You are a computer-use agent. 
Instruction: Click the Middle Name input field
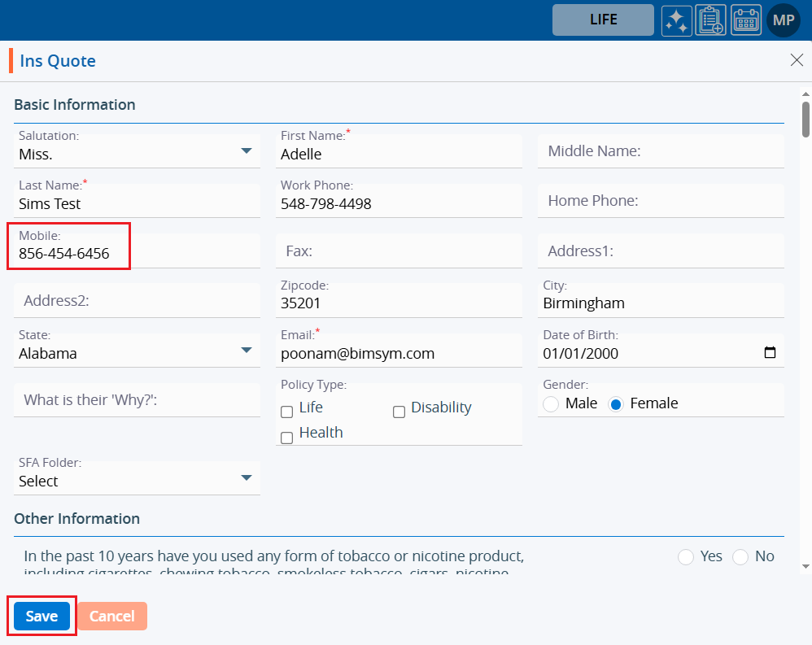[661, 151]
